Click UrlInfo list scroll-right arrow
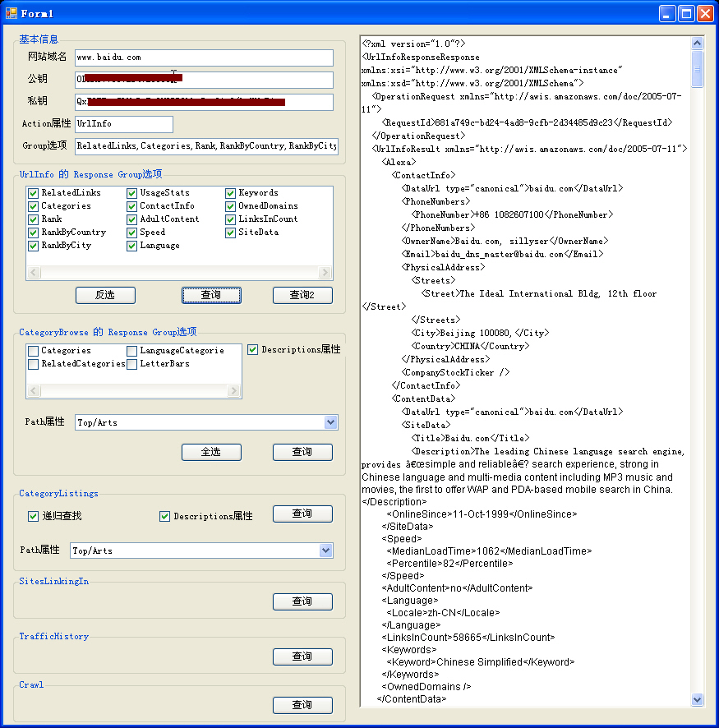 tap(325, 273)
